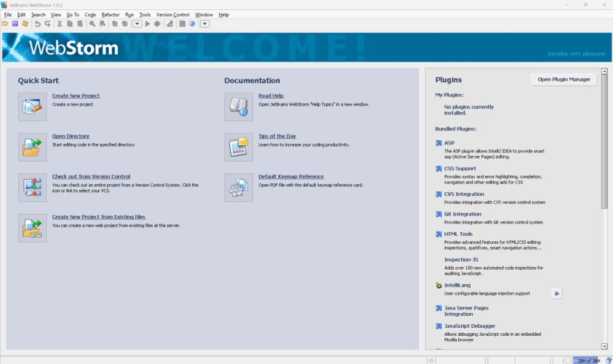Screen dimensions: 613x364
Task: Open the Version Control menu
Action: [173, 15]
